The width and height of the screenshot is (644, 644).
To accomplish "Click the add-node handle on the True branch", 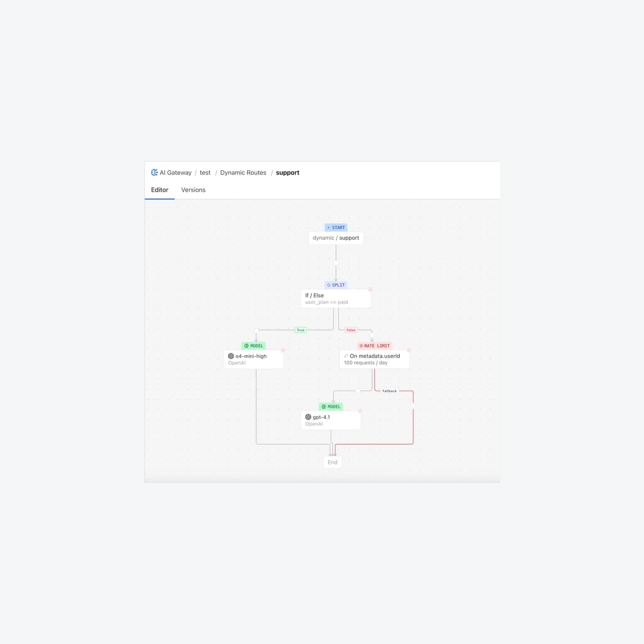I will pos(256,330).
